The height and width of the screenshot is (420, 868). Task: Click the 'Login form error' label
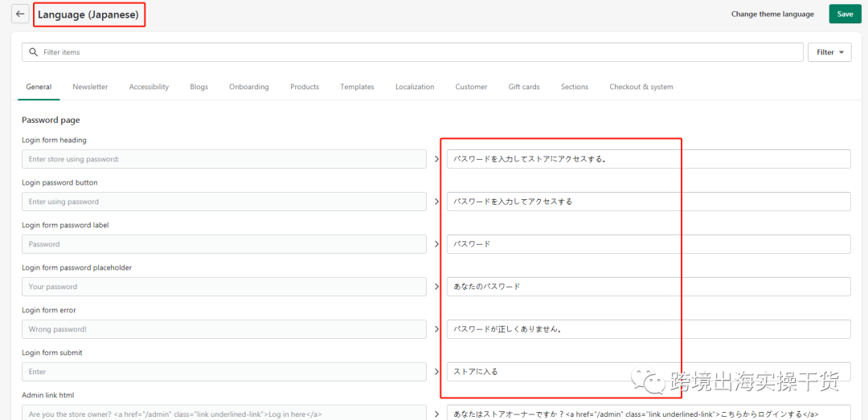coord(48,310)
